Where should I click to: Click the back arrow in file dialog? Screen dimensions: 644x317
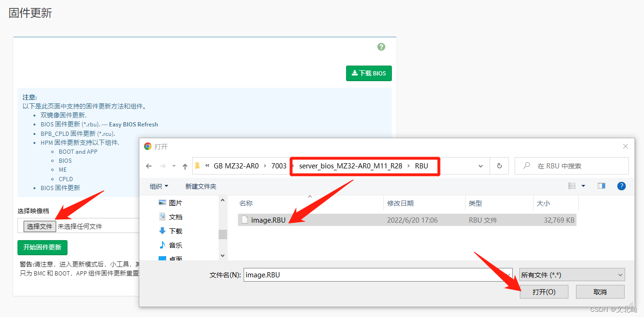tap(149, 166)
